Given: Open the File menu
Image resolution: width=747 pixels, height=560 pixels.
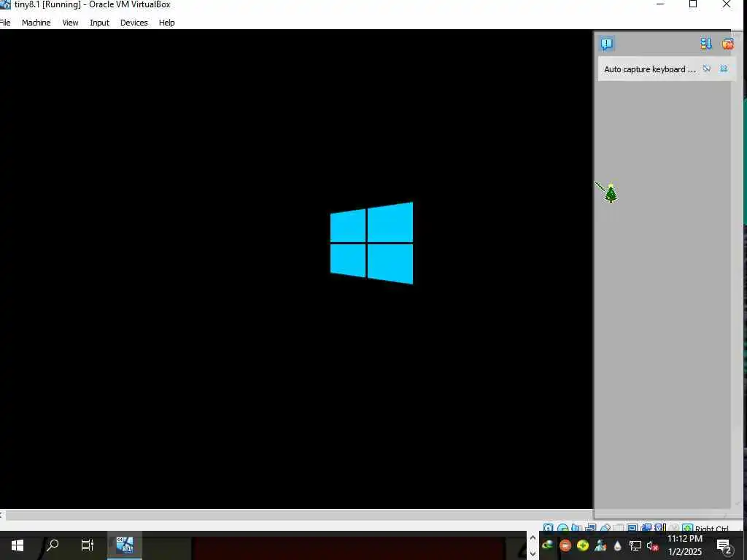Looking at the screenshot, I should tap(5, 23).
